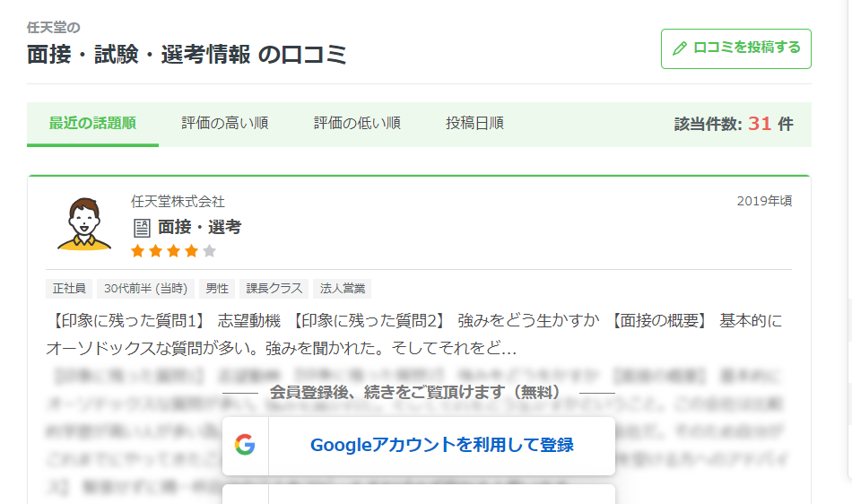Image resolution: width=852 pixels, height=504 pixels.
Task: Click the four-star rating stars
Action: tap(174, 251)
